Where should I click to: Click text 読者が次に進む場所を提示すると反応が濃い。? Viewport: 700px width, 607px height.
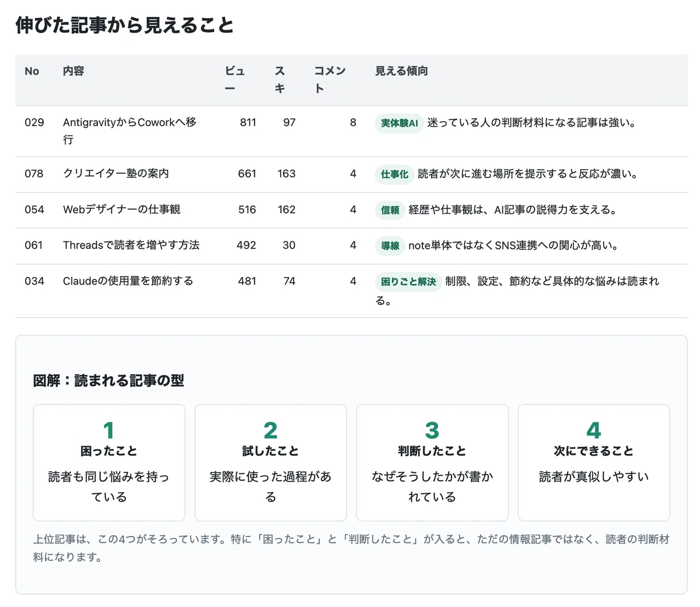tap(528, 174)
